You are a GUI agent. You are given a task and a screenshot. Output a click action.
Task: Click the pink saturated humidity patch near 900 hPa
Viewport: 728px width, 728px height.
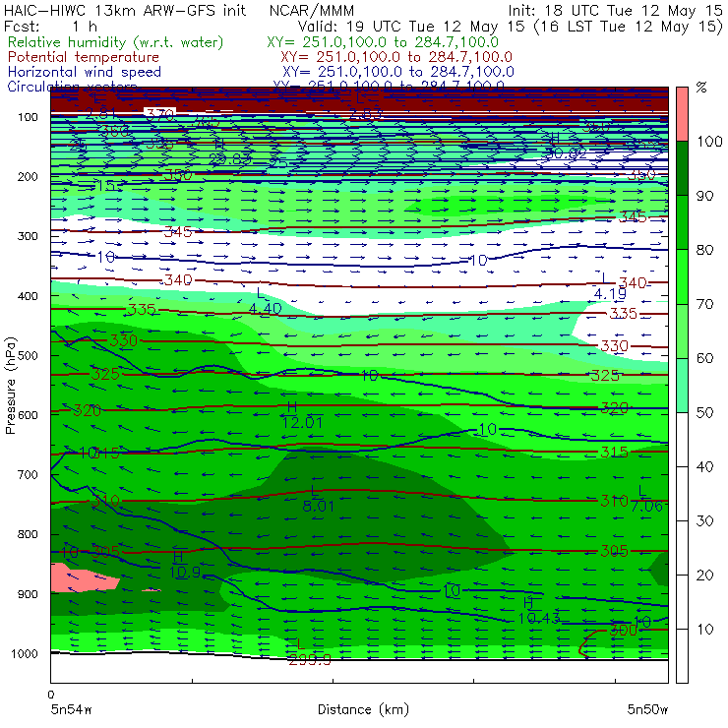(x=84, y=578)
